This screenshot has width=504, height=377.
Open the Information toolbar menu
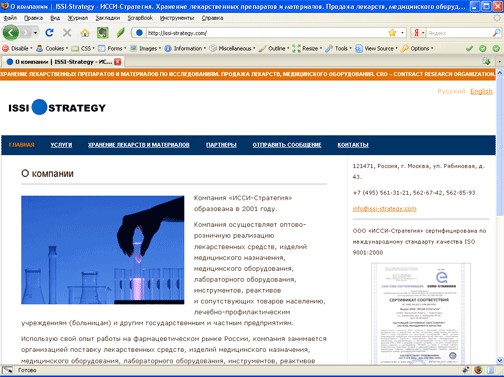pos(185,48)
